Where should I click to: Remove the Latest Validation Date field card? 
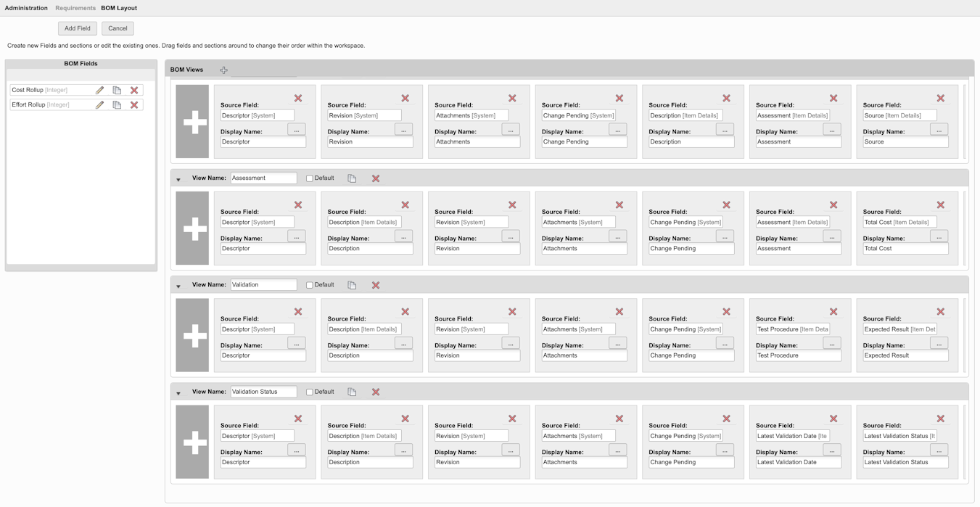click(x=833, y=419)
